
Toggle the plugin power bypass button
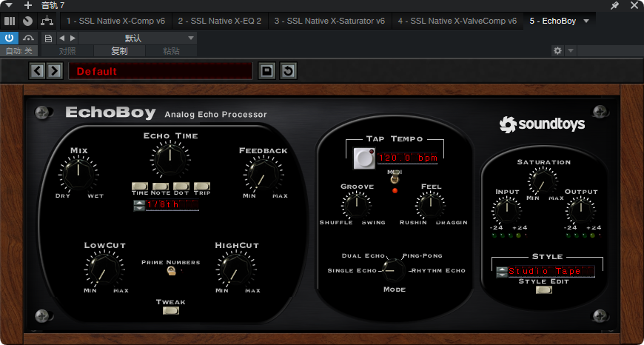[x=10, y=38]
